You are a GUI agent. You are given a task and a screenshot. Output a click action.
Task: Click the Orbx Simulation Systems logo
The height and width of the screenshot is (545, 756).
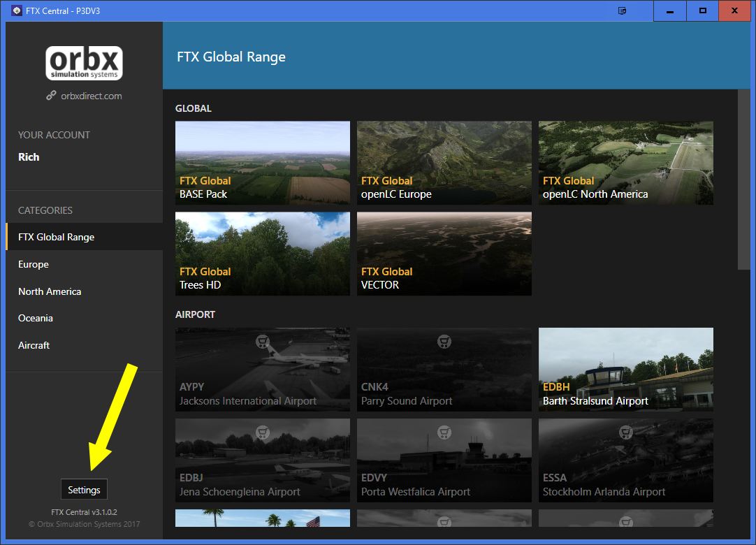[x=85, y=63]
